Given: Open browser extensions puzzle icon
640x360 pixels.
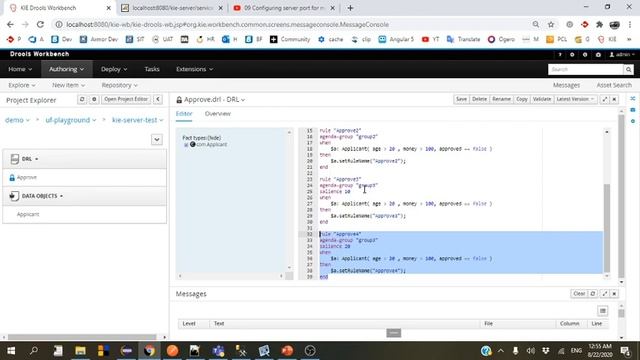Looking at the screenshot, I should coord(599,24).
